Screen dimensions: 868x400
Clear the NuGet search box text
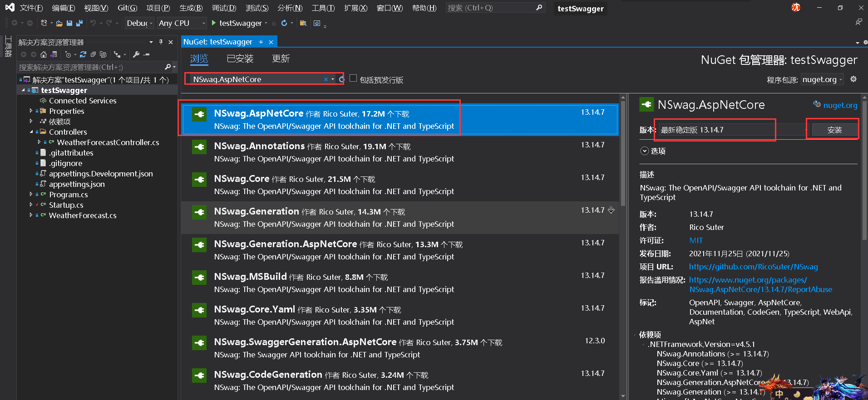[x=325, y=79]
